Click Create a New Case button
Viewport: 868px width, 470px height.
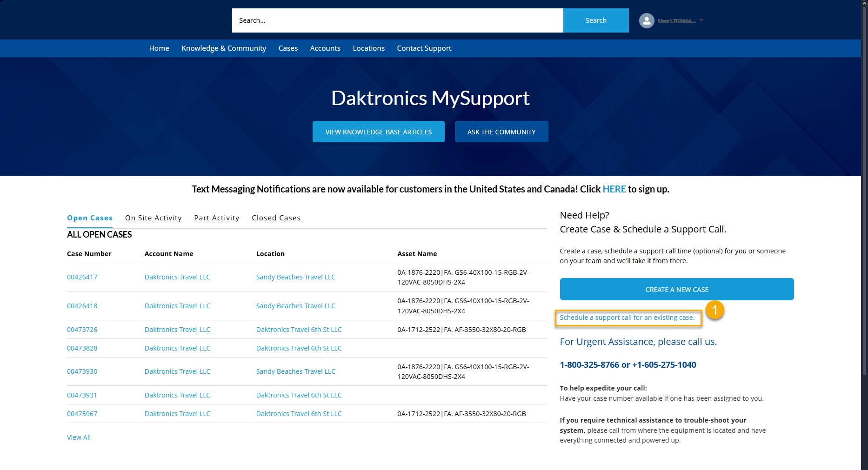pos(676,290)
